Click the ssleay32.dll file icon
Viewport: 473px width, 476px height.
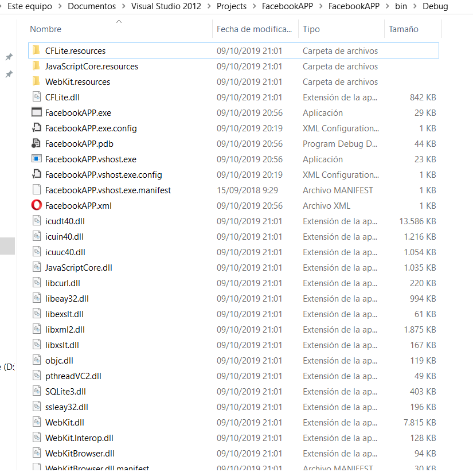pyautogui.click(x=37, y=407)
